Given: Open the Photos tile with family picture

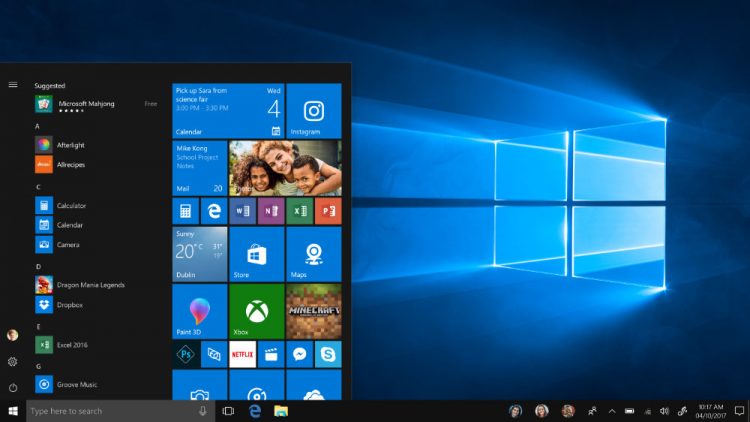Looking at the screenshot, I should tap(285, 168).
